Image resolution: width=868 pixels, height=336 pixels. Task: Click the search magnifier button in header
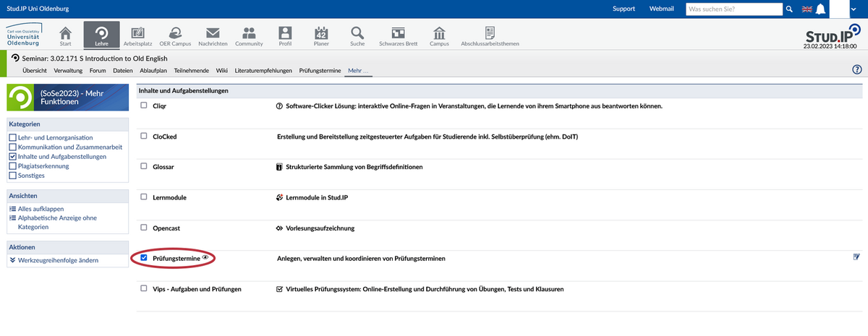tap(789, 9)
